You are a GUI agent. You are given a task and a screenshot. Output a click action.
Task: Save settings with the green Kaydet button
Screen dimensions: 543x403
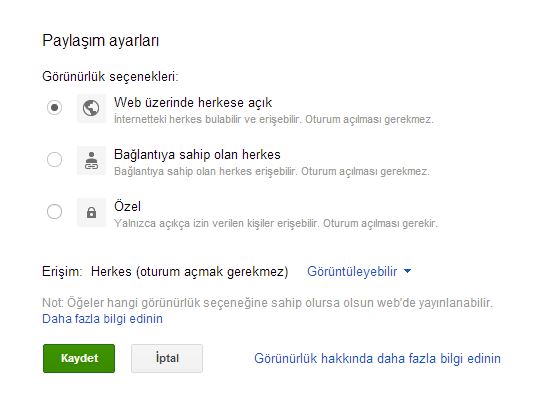[79, 358]
